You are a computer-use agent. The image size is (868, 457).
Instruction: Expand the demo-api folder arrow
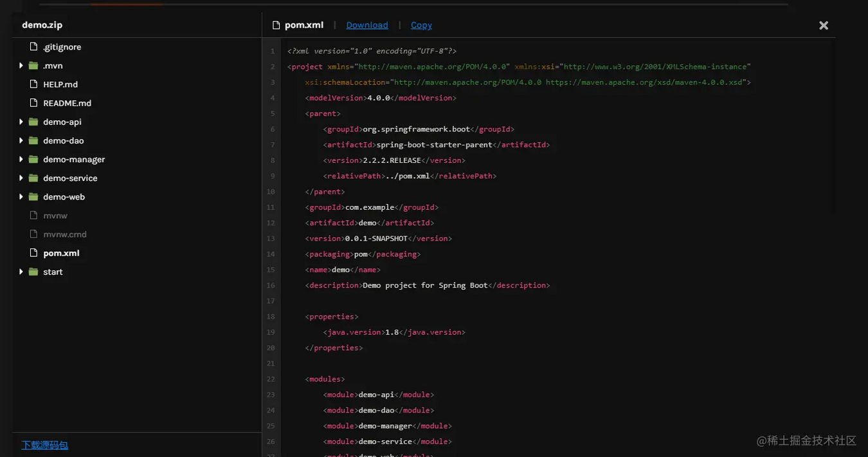[x=21, y=122]
